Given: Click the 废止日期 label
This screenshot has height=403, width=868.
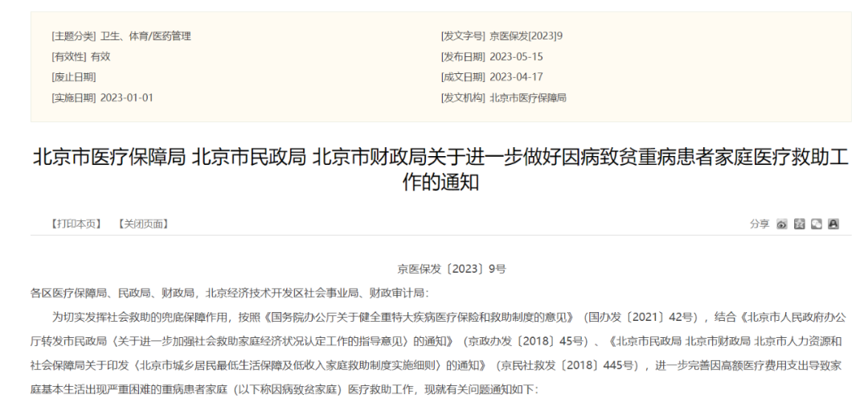Looking at the screenshot, I should coord(74,77).
